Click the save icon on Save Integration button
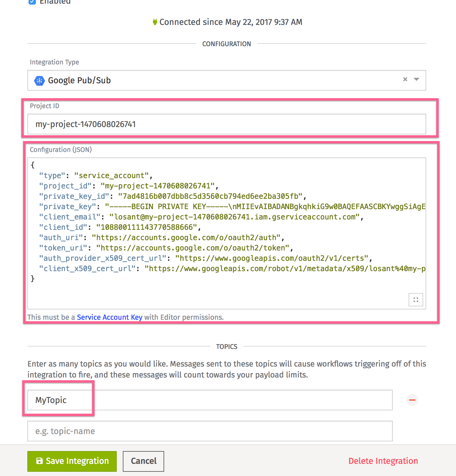The width and height of the screenshot is (456, 476). [40, 461]
